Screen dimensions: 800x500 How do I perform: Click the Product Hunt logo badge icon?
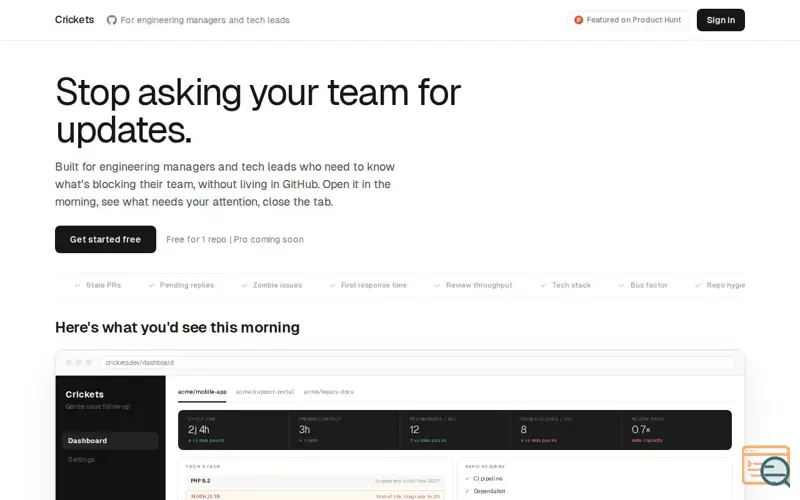click(579, 20)
